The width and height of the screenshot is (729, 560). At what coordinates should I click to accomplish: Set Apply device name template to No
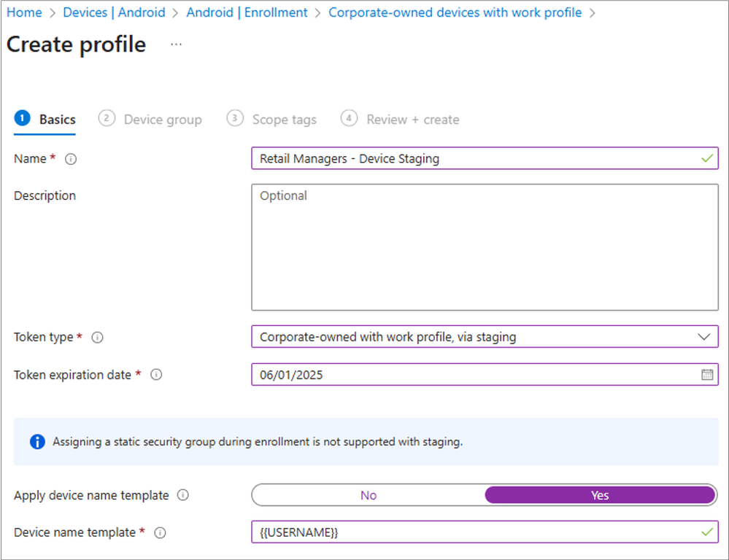tap(369, 495)
